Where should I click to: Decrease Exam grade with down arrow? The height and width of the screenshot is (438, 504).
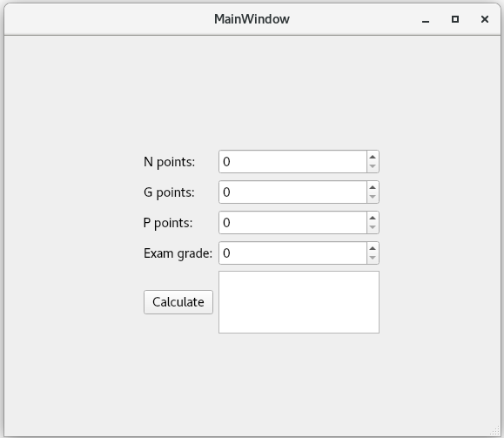click(x=373, y=258)
